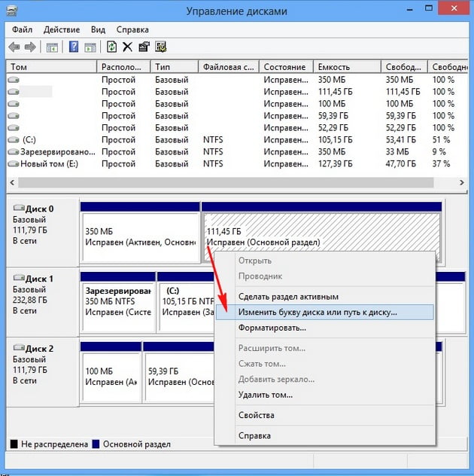The width and height of the screenshot is (474, 476).
Task: Click the Back arrow toolbar icon
Action: pos(14,47)
